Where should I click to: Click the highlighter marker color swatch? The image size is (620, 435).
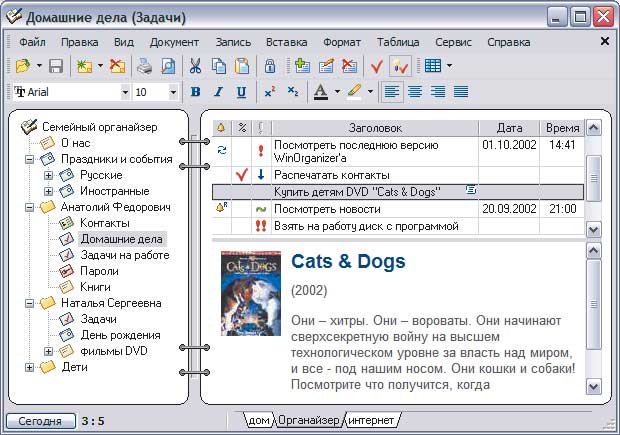pos(354,92)
